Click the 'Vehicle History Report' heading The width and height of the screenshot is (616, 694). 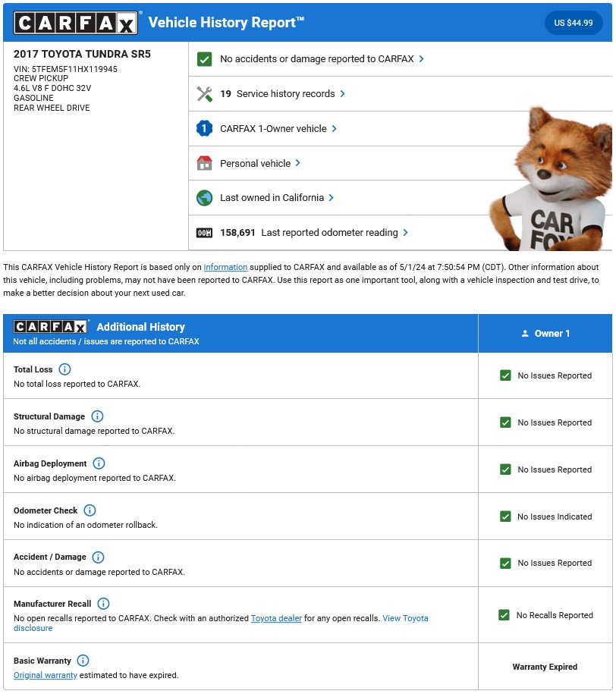[226, 22]
